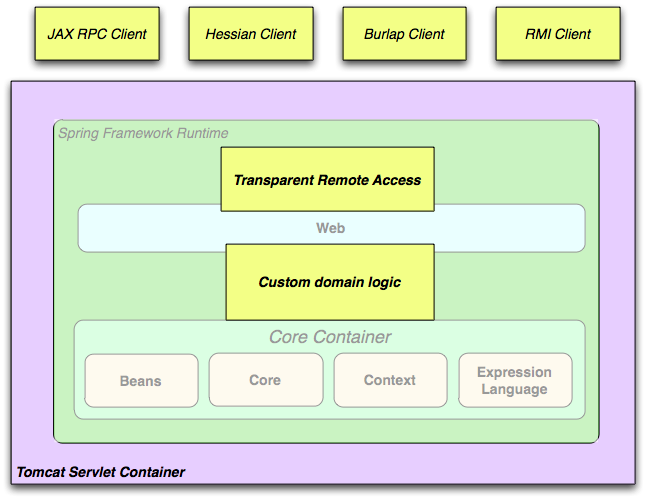Click the Core Container heading text
This screenshot has width=646, height=498.
pos(330,337)
